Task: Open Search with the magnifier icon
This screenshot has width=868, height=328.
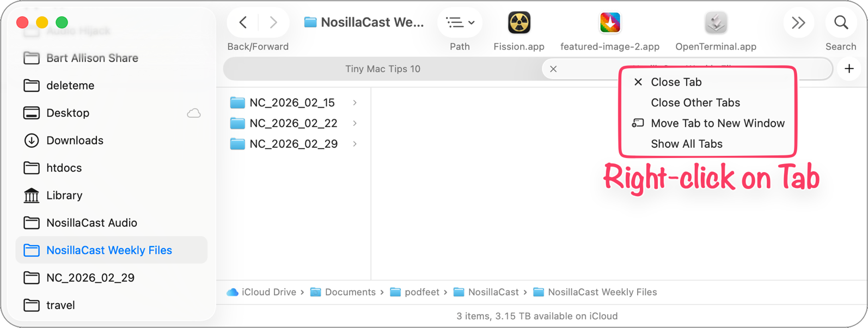Action: click(x=841, y=22)
